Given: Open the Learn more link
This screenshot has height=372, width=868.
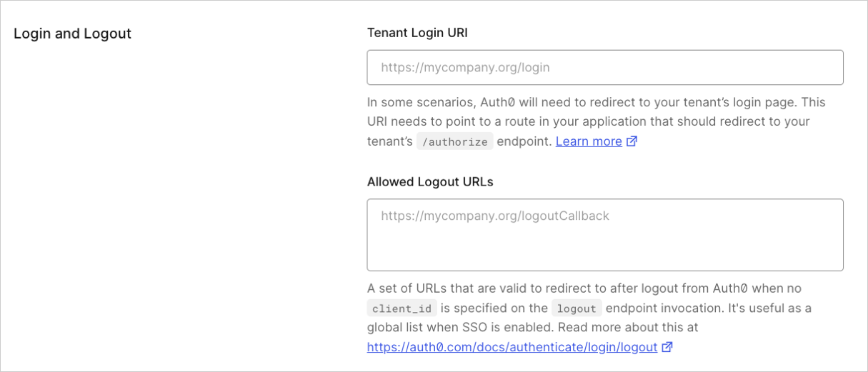Looking at the screenshot, I should coord(589,141).
